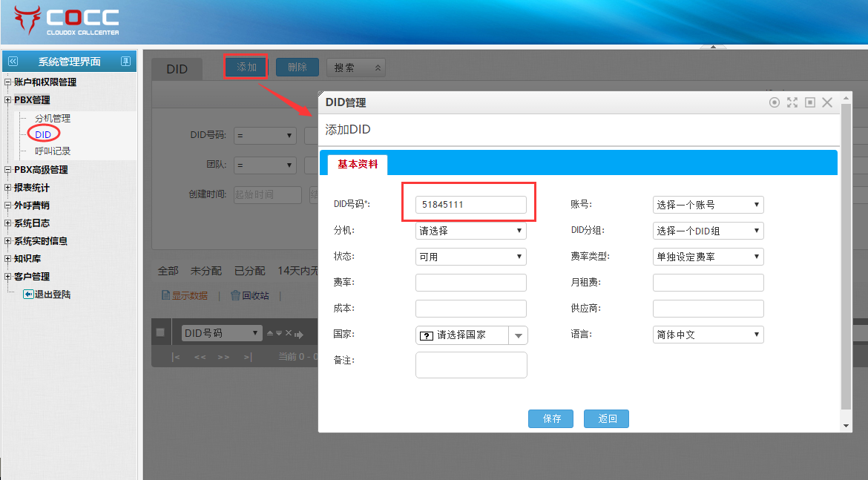Open the 费率类型 dropdown
The image size is (868, 480).
coord(708,257)
